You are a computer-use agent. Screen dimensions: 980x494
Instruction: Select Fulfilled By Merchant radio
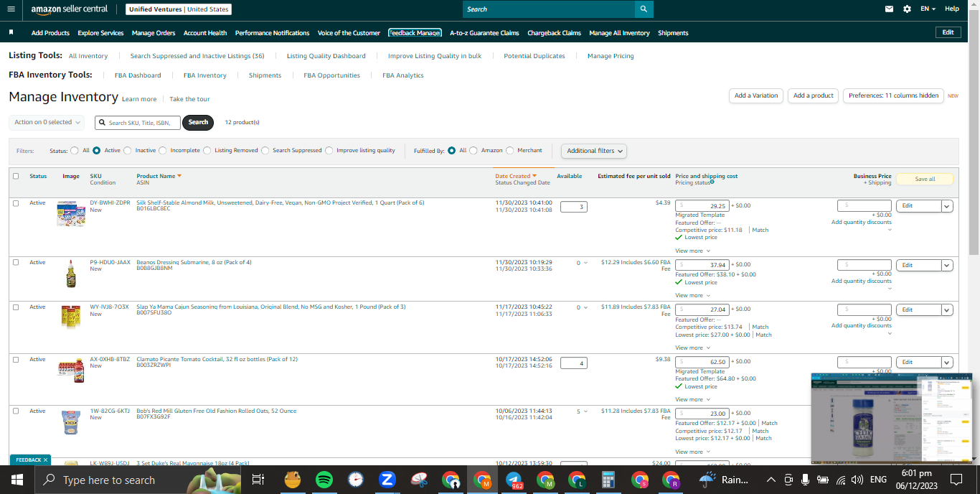[510, 151]
